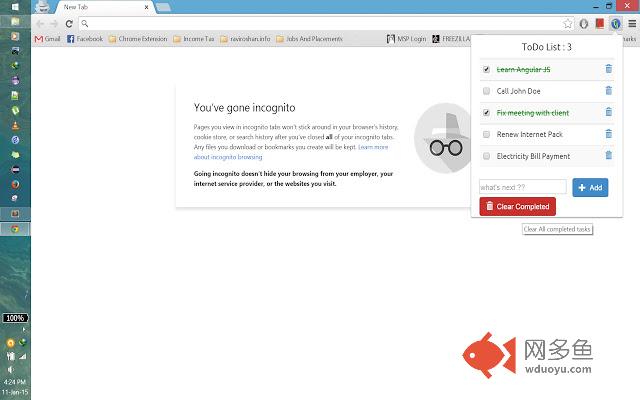Viewport: 640px width, 400px height.
Task: Click the 100% zoom indicator
Action: pyautogui.click(x=15, y=318)
